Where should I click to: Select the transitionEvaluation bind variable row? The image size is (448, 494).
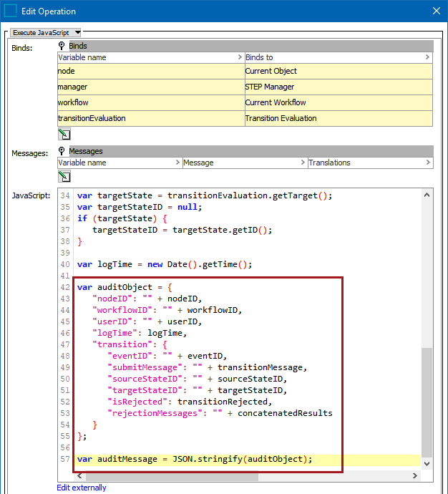(150, 119)
